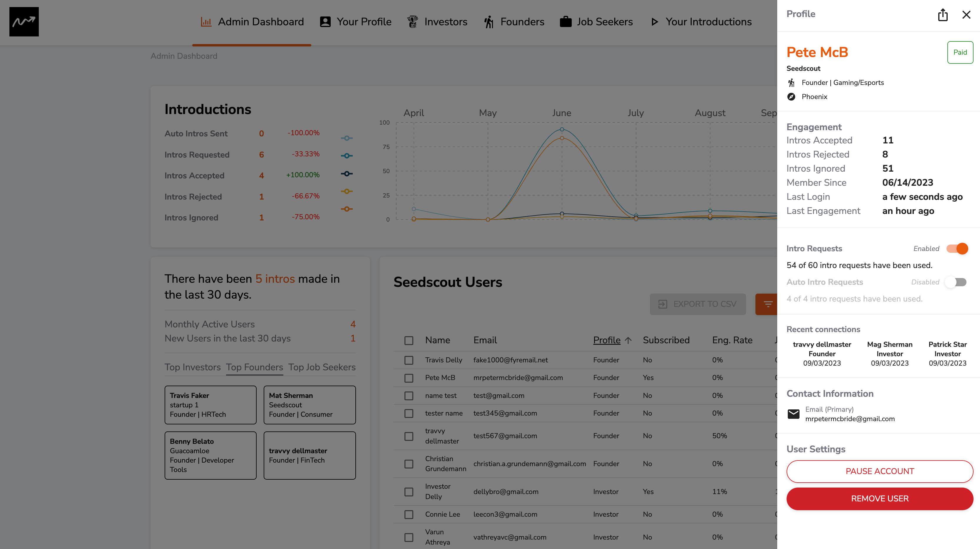Click the Founders hiker icon
980x549 pixels.
click(x=489, y=22)
